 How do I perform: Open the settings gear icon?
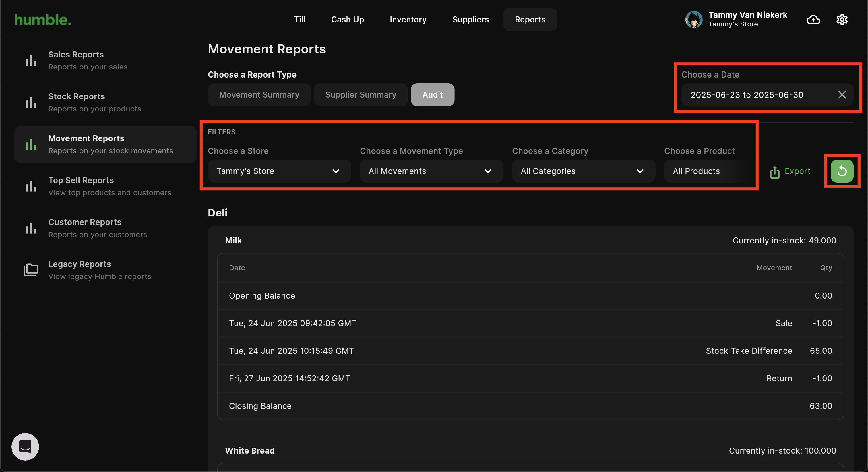[842, 20]
